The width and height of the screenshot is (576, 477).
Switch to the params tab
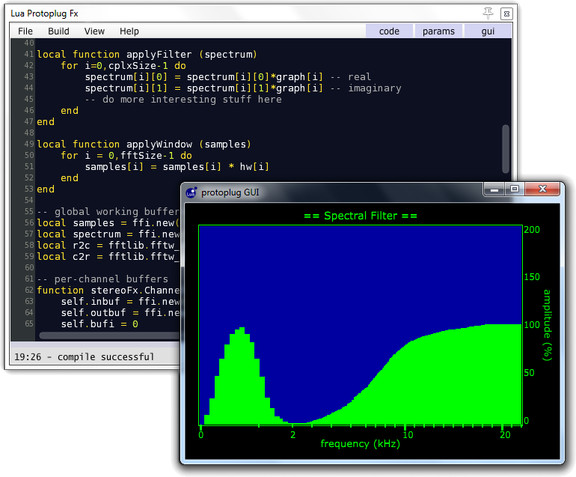click(x=438, y=31)
